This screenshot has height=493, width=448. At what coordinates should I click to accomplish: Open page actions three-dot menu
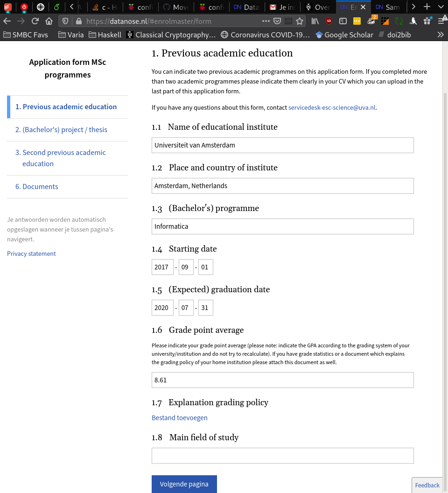(x=266, y=21)
